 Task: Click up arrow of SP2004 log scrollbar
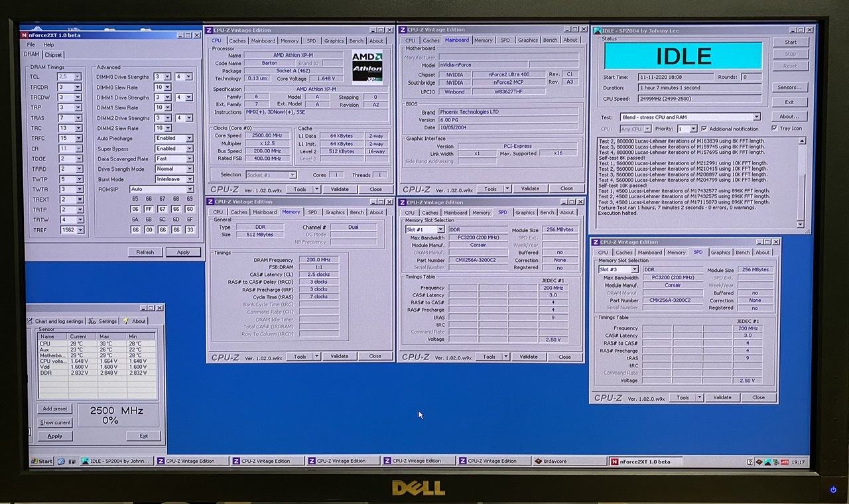pos(803,141)
